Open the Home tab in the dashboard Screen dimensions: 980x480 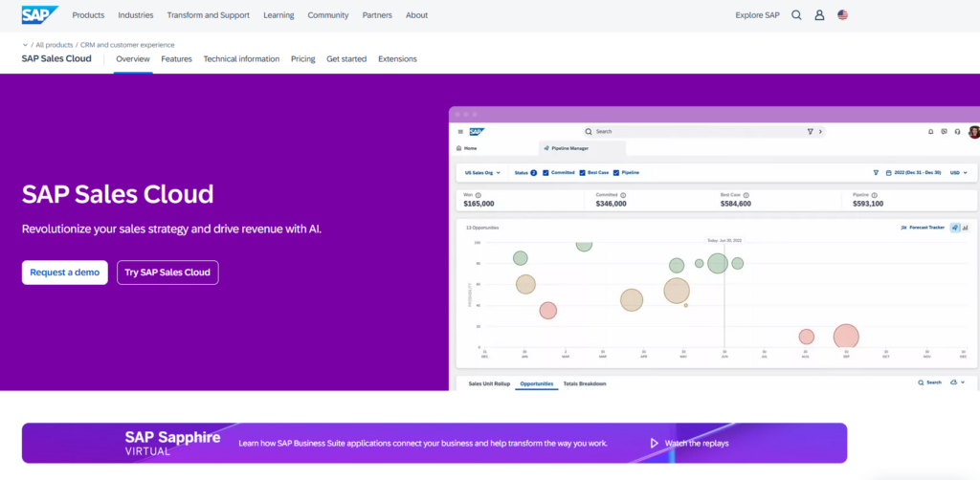[x=467, y=148]
